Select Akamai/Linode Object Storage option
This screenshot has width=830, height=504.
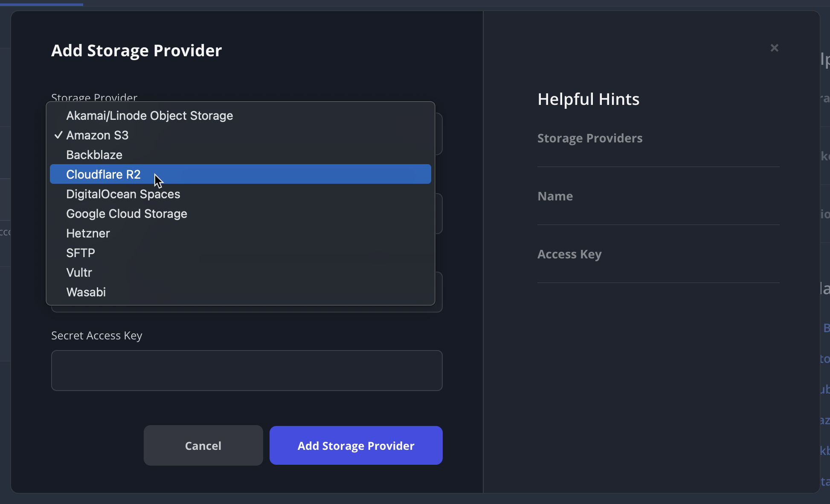[149, 115]
